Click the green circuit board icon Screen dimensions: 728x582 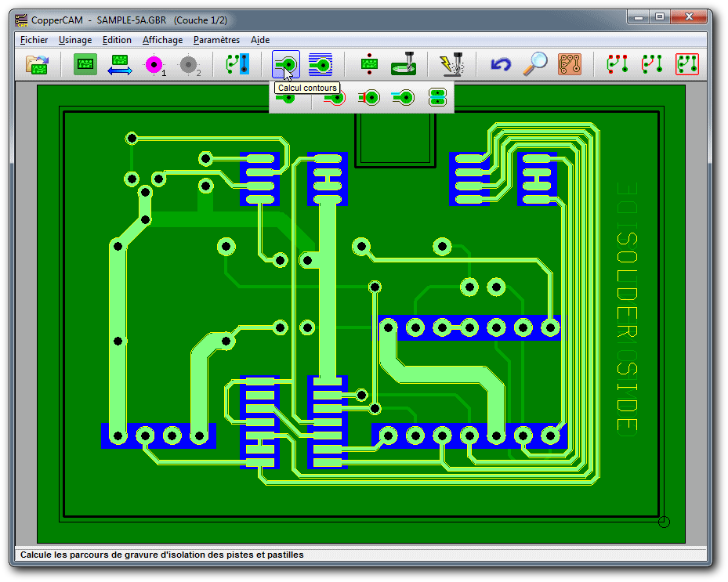coord(85,64)
